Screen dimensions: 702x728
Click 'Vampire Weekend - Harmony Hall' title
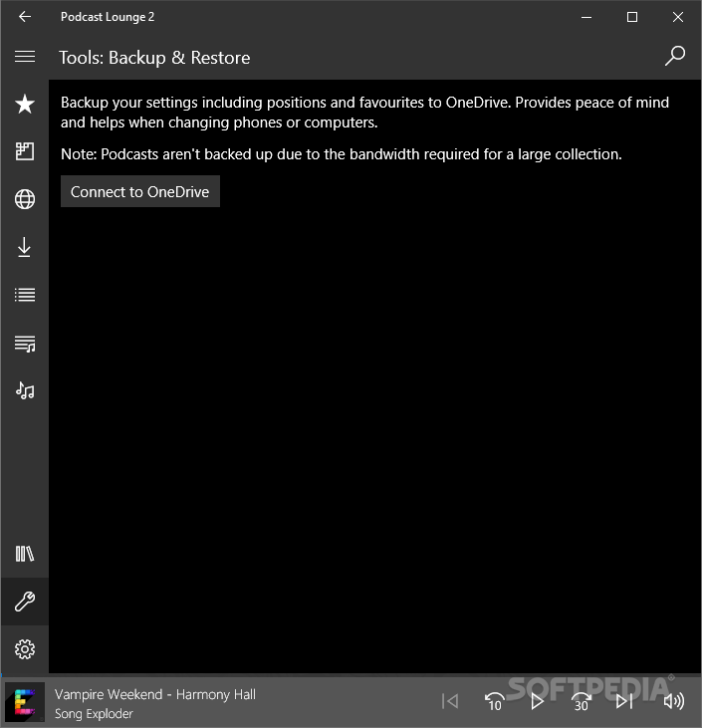tap(155, 694)
